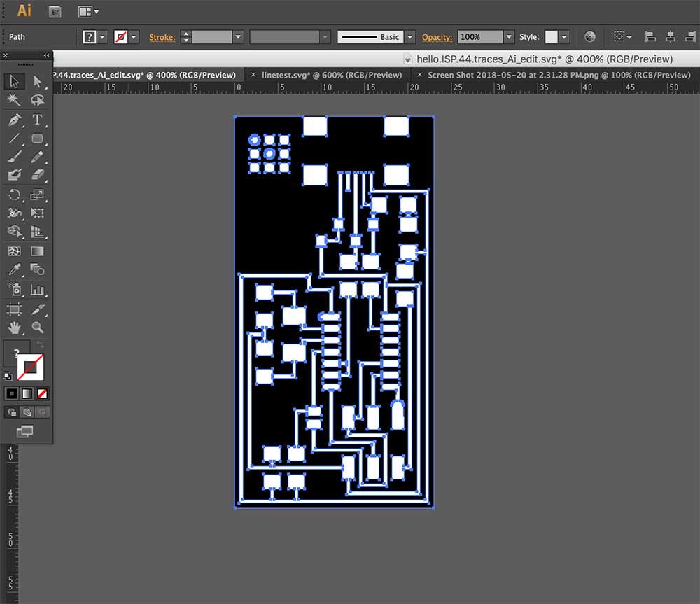
Task: Activate the Scale tool
Action: click(x=38, y=195)
